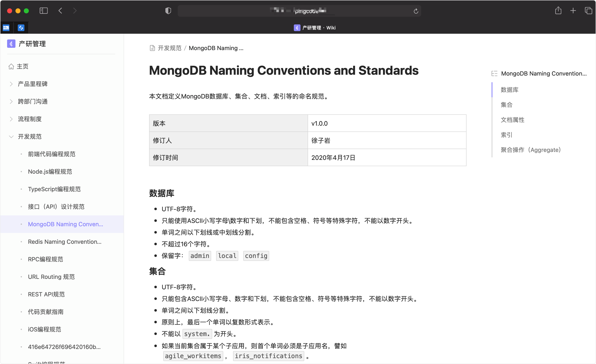Viewport: 596px width, 364px height.
Task: Reload the page with the refresh icon
Action: 416,11
